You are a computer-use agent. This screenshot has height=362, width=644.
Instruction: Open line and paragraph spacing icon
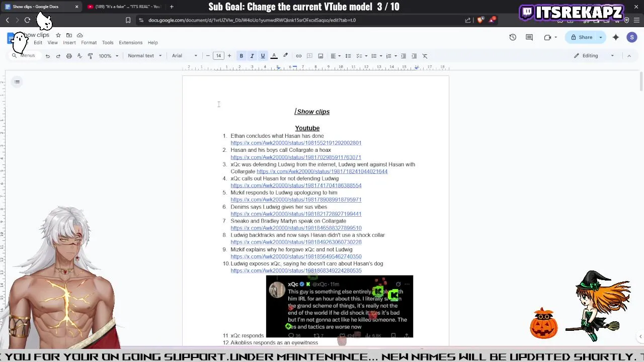[x=348, y=56]
